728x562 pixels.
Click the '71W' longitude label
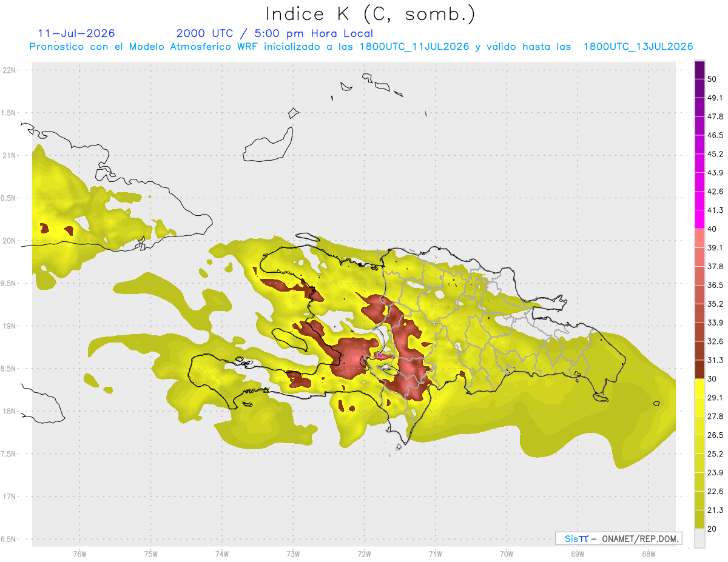point(435,554)
